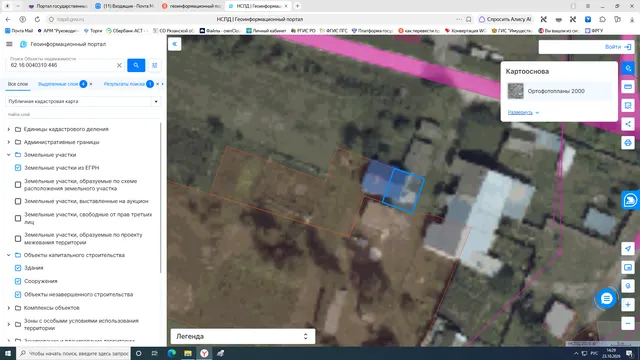Viewport: 640px width, 360px height.
Task: Open the blue assistant side widget
Action: pos(630,200)
